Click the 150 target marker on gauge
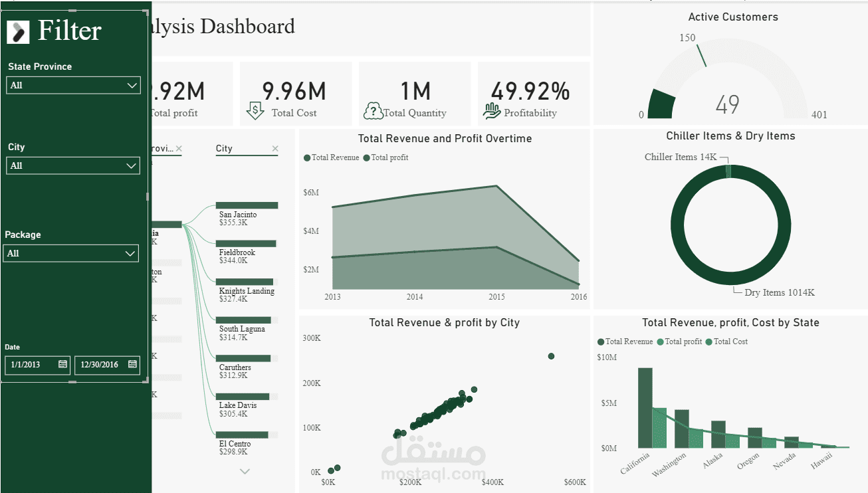Image resolution: width=868 pixels, height=493 pixels. click(x=702, y=56)
